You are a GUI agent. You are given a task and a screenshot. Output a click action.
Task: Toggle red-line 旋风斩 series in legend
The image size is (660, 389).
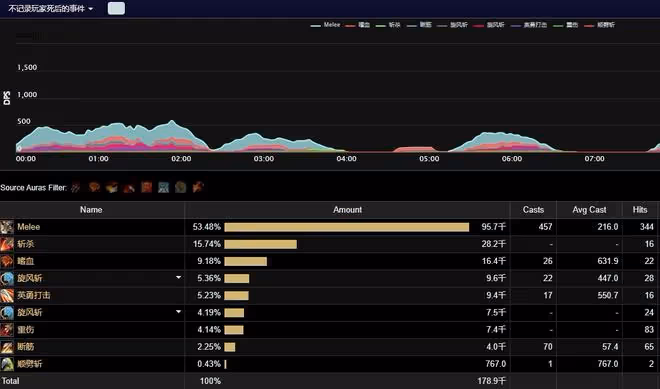click(x=489, y=25)
